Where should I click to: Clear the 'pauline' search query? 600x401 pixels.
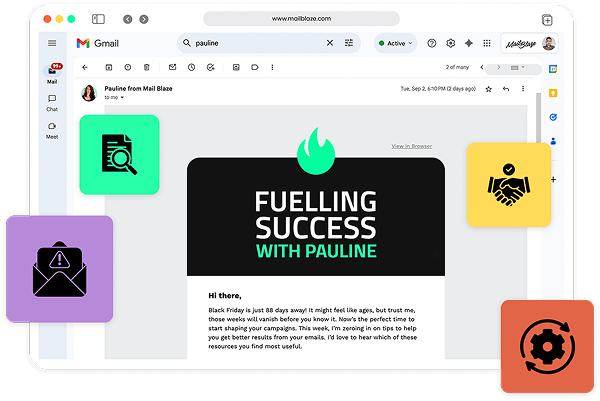pyautogui.click(x=330, y=43)
